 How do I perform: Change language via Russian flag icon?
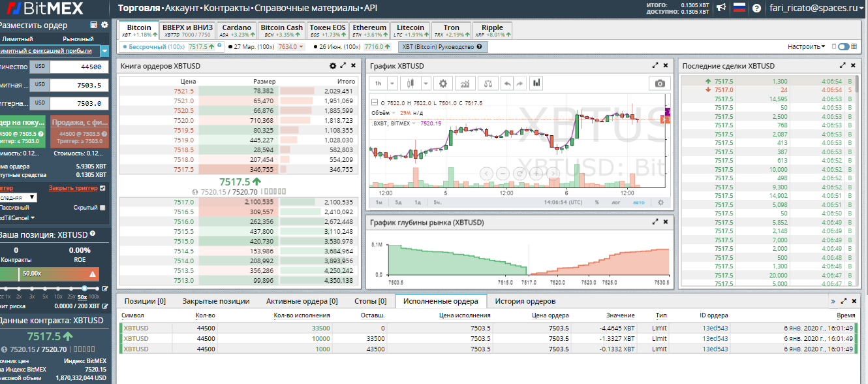click(x=739, y=8)
